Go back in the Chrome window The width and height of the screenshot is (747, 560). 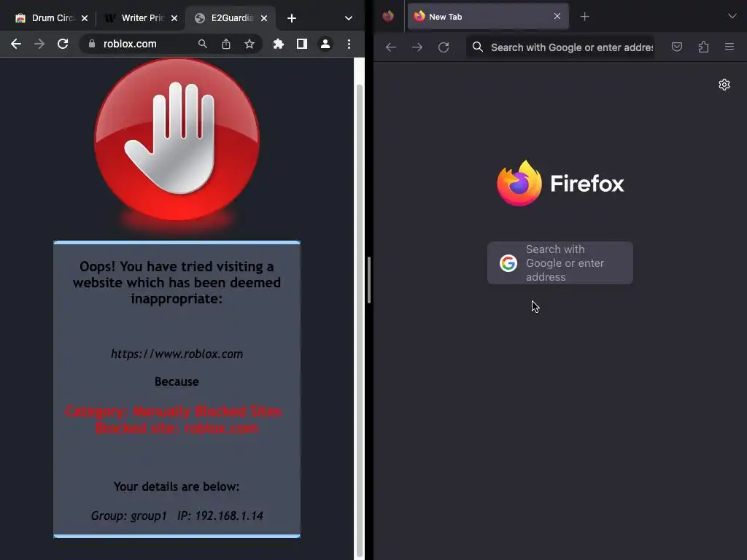16,44
